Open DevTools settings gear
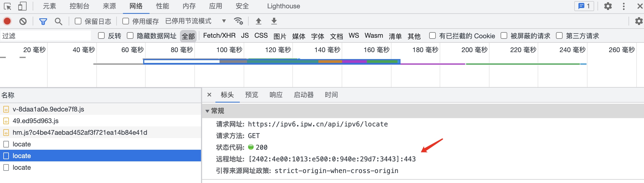The width and height of the screenshot is (644, 183). 608,6
